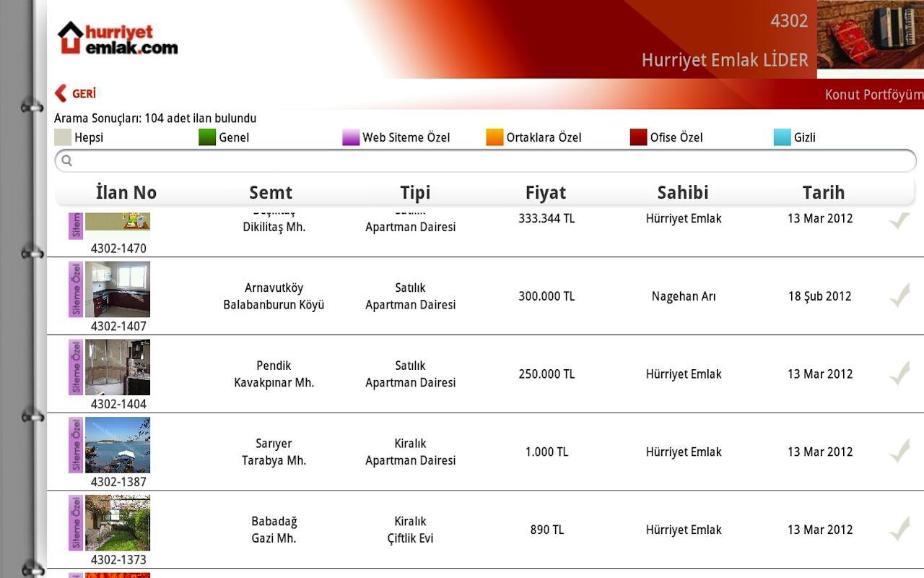Open thumbnail of listing 4302-1404
This screenshot has width=924, height=578.
[118, 367]
